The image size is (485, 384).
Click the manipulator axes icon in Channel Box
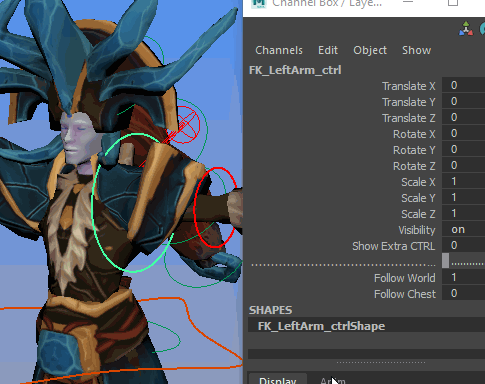(x=466, y=29)
